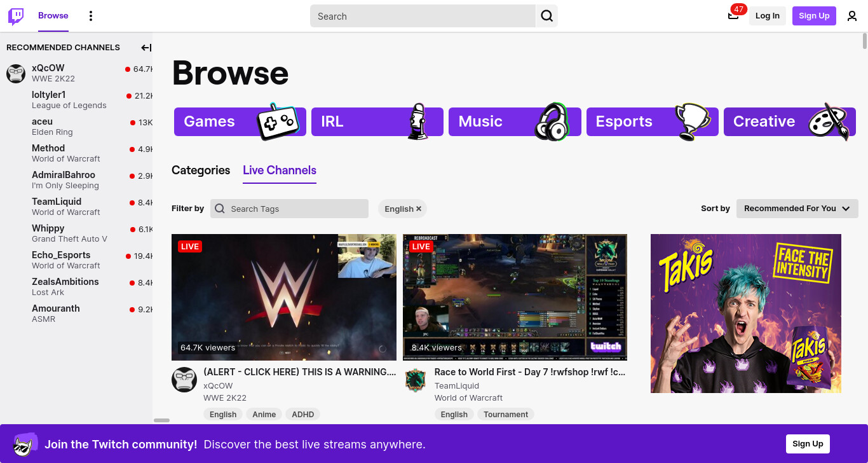The height and width of the screenshot is (463, 868).
Task: Click the headphones icon on Music
Action: [552, 121]
